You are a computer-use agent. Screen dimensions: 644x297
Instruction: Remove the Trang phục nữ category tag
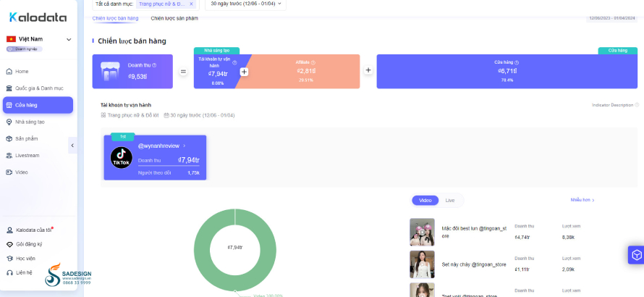(x=192, y=4)
